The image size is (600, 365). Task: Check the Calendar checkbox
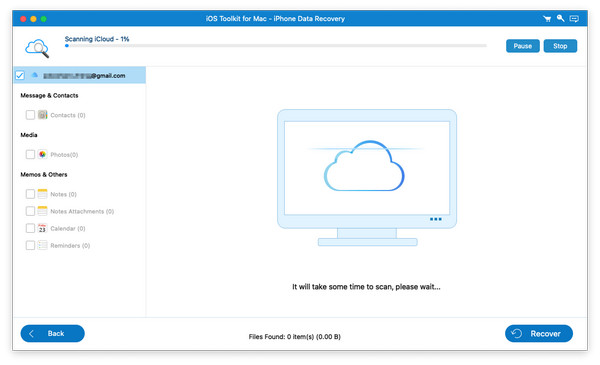pyautogui.click(x=30, y=228)
